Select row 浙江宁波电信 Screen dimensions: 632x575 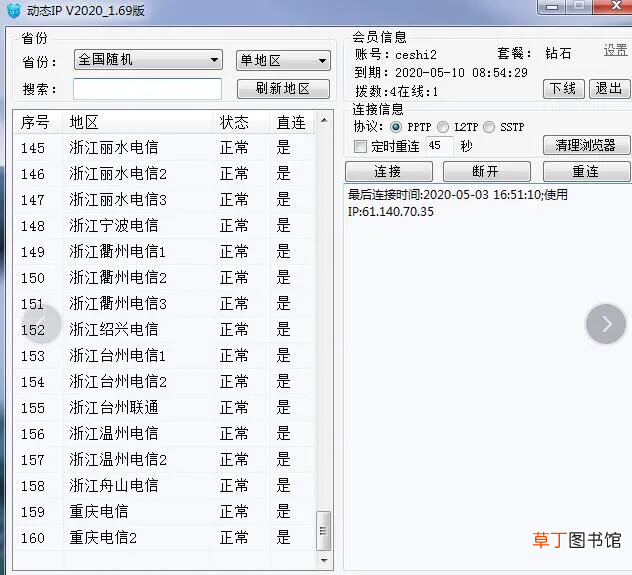pyautogui.click(x=164, y=226)
